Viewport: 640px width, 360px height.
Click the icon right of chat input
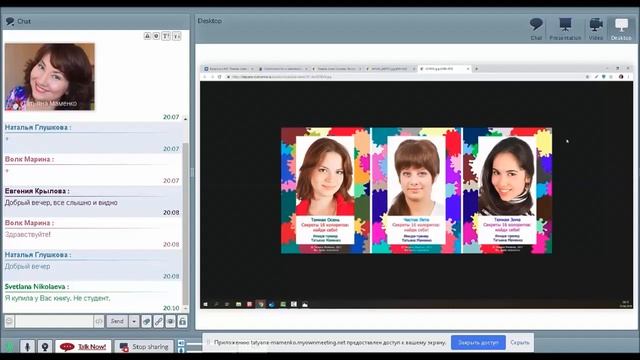tap(99, 321)
